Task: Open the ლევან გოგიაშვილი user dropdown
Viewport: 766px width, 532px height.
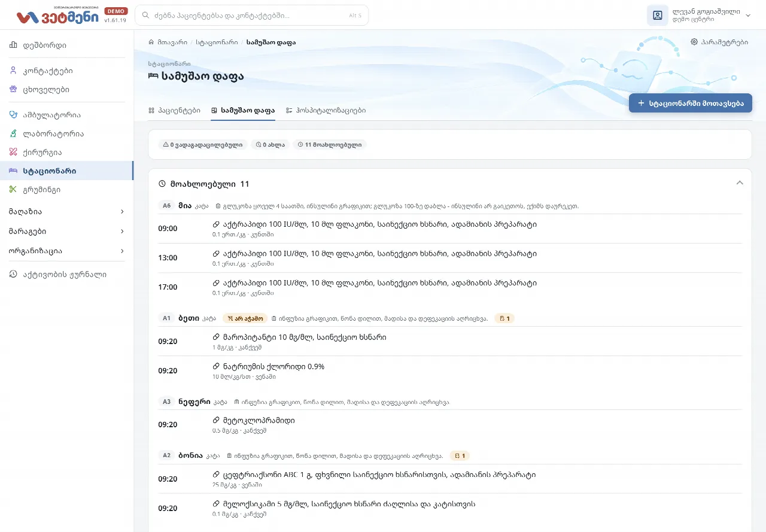Action: tap(699, 16)
